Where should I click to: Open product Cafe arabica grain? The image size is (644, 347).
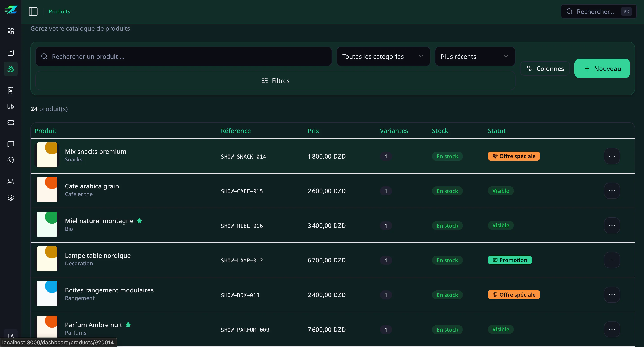pyautogui.click(x=92, y=186)
